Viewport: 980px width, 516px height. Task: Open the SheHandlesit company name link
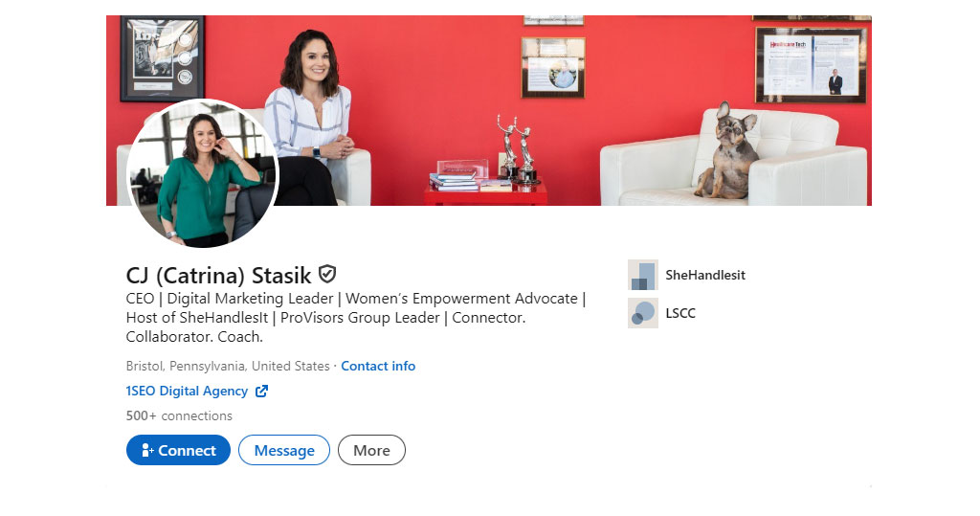705,275
